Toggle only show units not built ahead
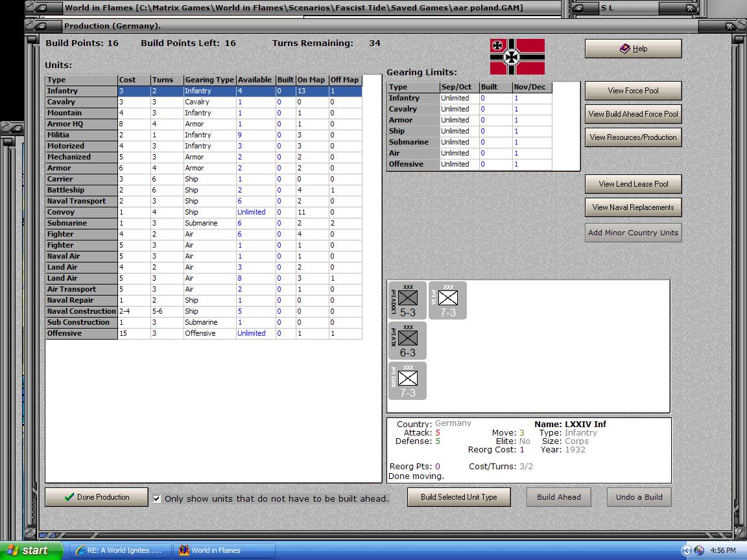 click(157, 498)
